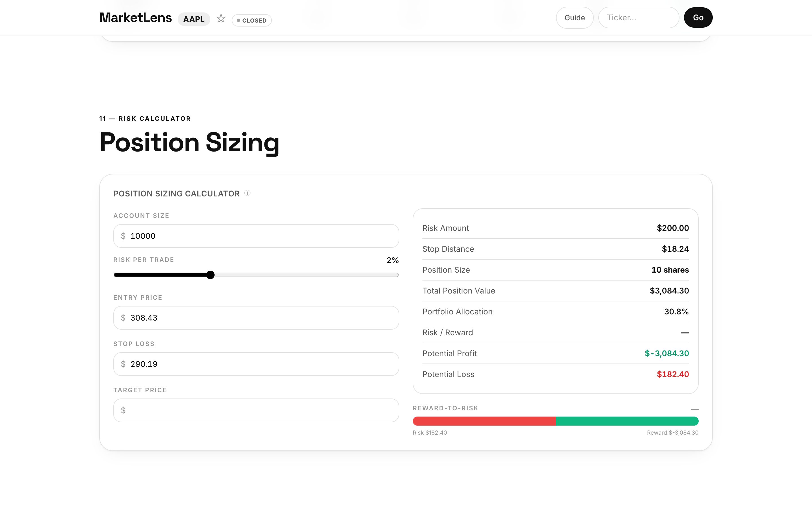Click the CLOSED market status badge
812x508 pixels.
tap(252, 21)
